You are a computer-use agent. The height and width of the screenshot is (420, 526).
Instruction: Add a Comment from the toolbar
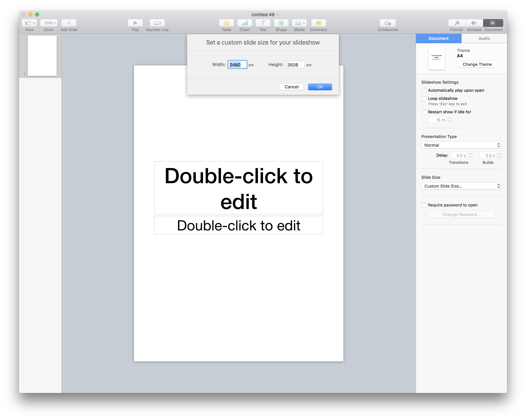point(318,23)
